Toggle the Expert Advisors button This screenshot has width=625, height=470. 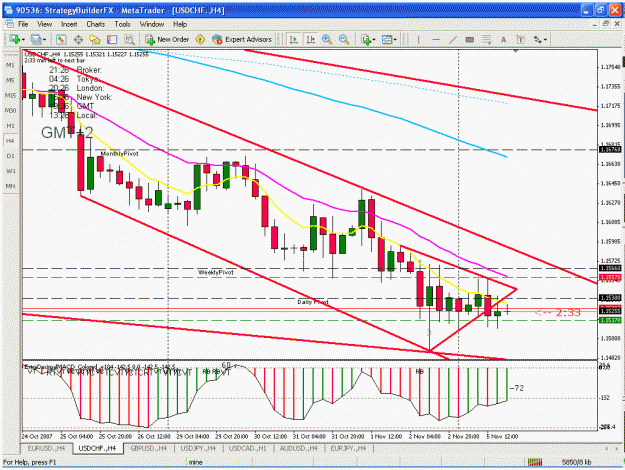point(242,39)
